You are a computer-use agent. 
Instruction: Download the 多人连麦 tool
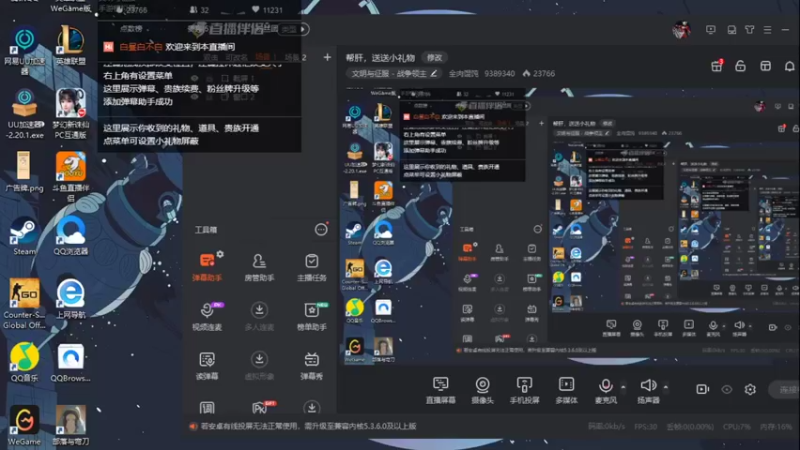(259, 316)
